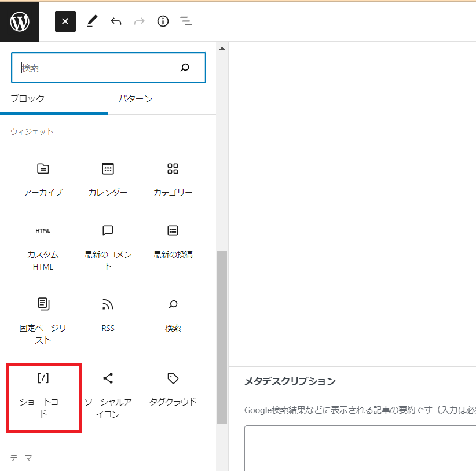This screenshot has width=476, height=471.
Task: Undo the last change
Action: pyautogui.click(x=116, y=21)
